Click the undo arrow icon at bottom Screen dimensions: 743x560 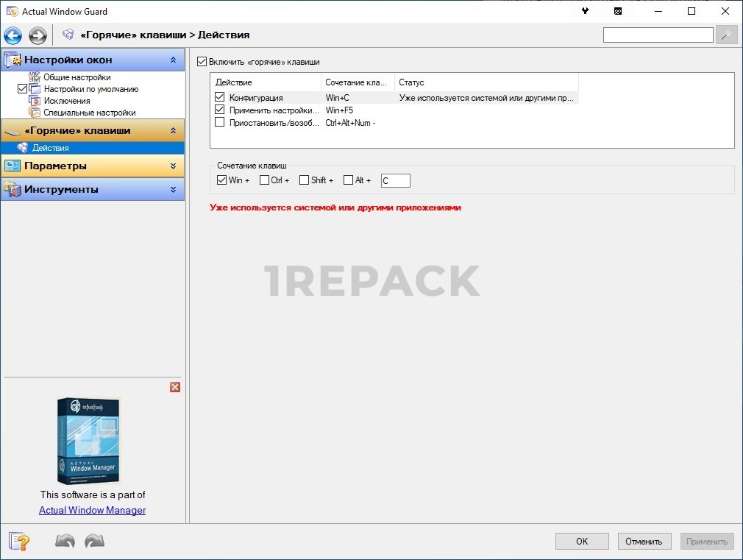pos(65,542)
